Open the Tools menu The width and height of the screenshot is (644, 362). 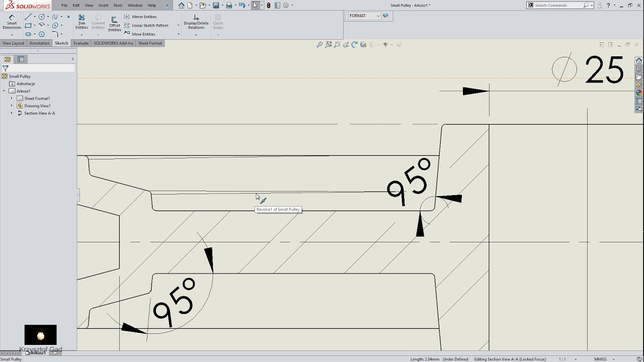[x=118, y=5]
